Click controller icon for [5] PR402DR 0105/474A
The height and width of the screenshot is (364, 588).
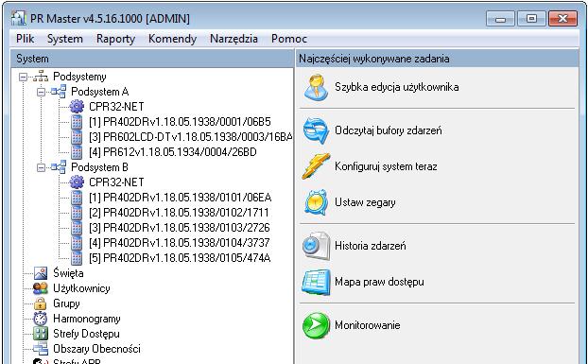pyautogui.click(x=77, y=258)
